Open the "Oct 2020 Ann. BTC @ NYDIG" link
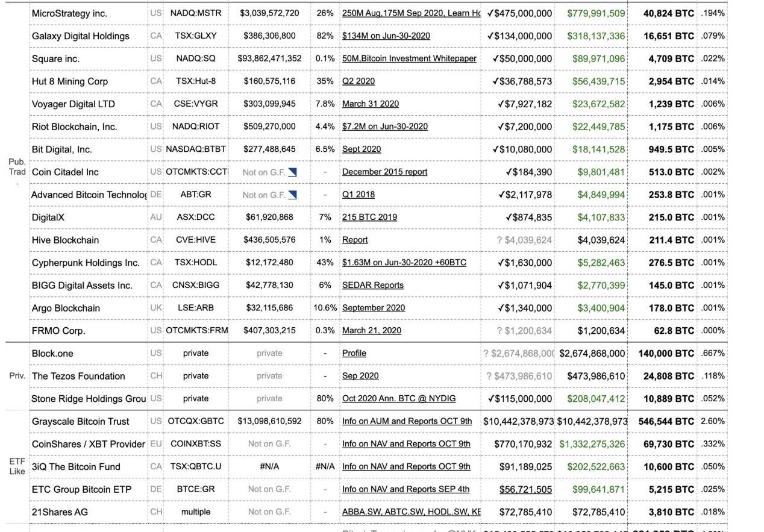The image size is (764, 532). point(398,399)
